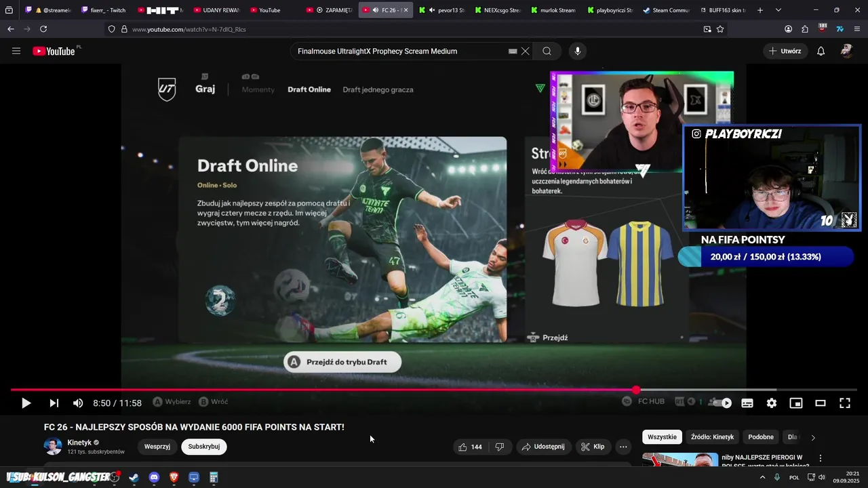Open the Kinetyk channel name link
Image resolution: width=868 pixels, height=488 pixels.
tap(79, 443)
